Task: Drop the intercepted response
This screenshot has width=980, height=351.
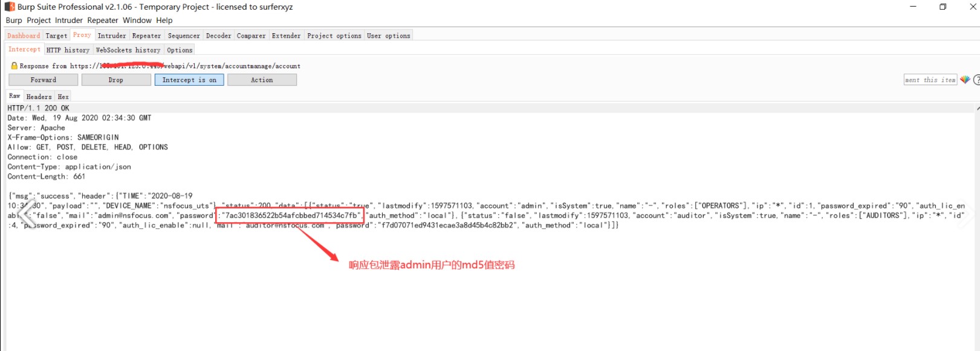Action: (116, 80)
